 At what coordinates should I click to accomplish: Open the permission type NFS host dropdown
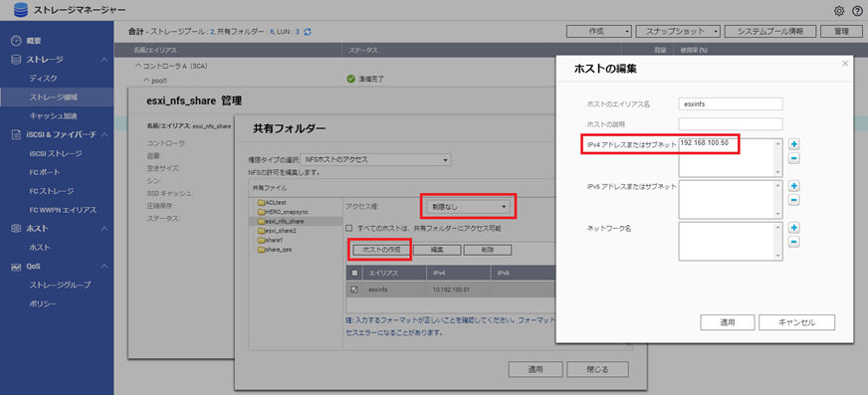coord(376,160)
